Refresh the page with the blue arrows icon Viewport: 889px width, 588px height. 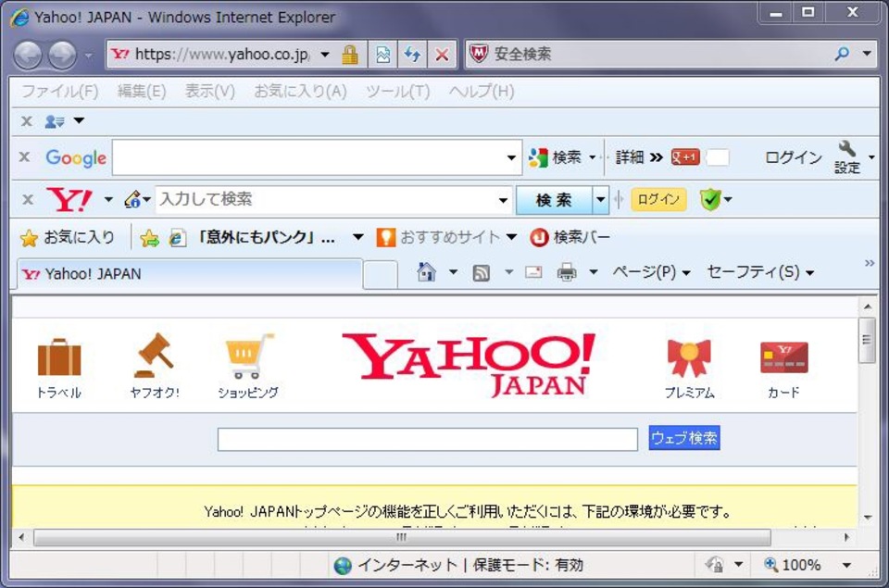[412, 55]
